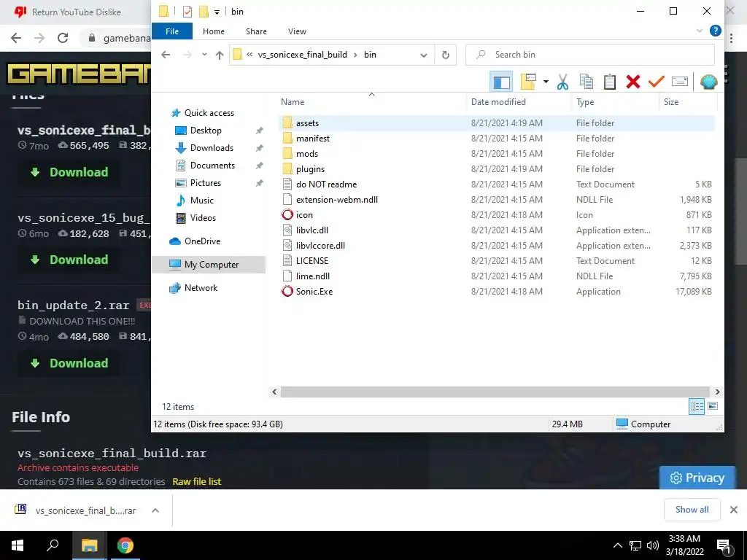Screen dimensions: 747x560
Task: Select the Sonic.Exe application
Action: [x=497, y=292]
